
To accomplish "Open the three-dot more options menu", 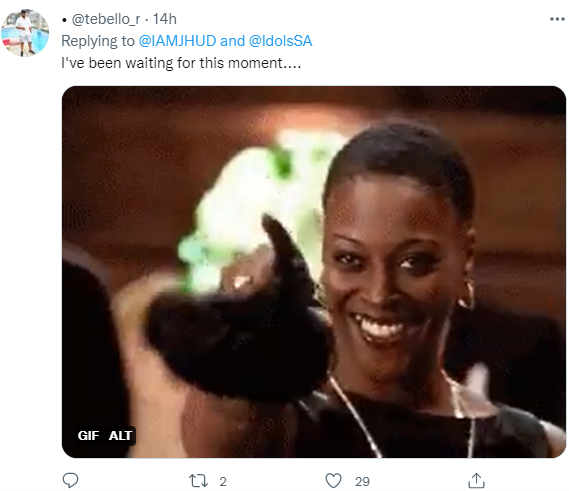I will (557, 19).
